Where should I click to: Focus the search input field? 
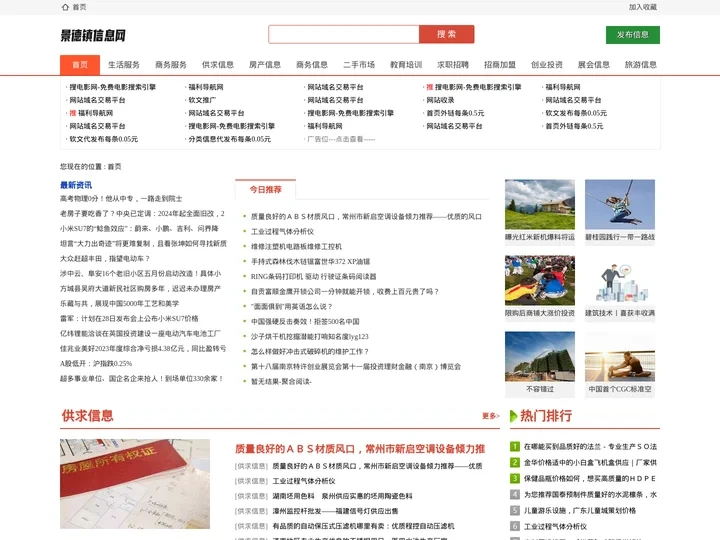(x=343, y=34)
